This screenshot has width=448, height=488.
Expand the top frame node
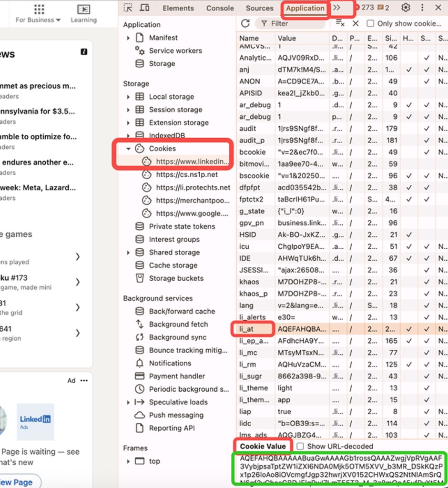128,461
